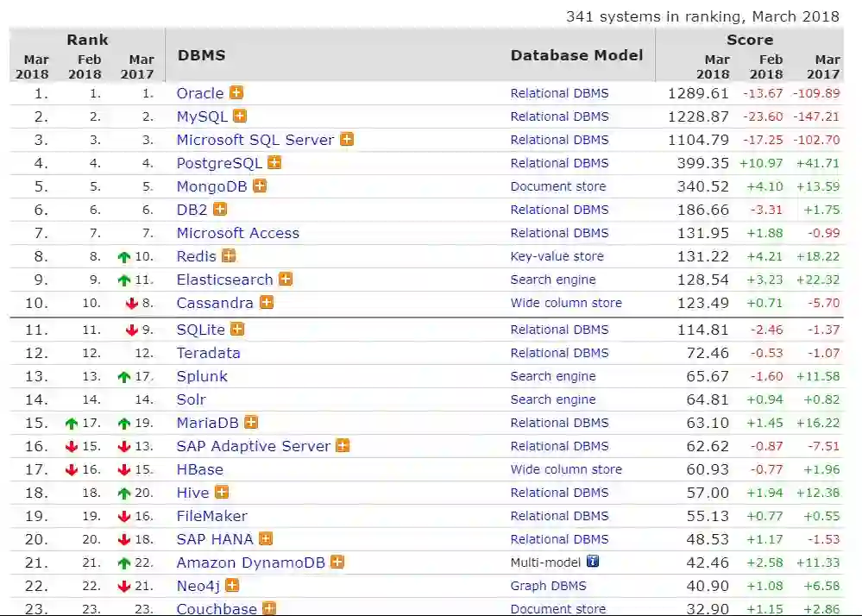The image size is (862, 616).
Task: Click the plus icon after Cassandra
Action: click(x=267, y=302)
